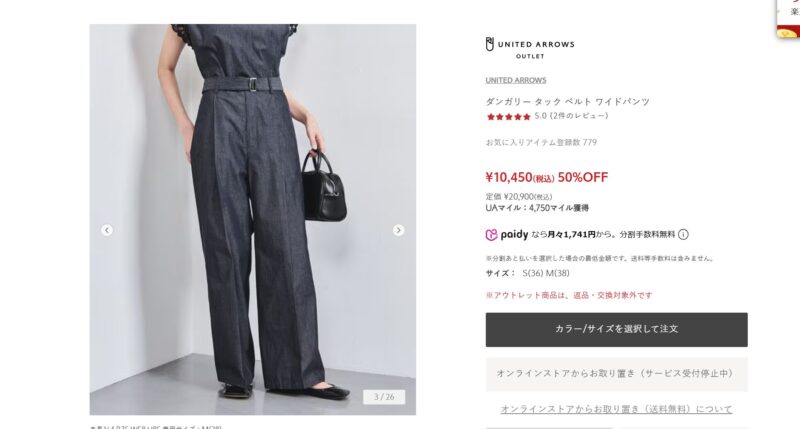Click the Paidy logo icon
This screenshot has width=800, height=429.
pyautogui.click(x=491, y=235)
